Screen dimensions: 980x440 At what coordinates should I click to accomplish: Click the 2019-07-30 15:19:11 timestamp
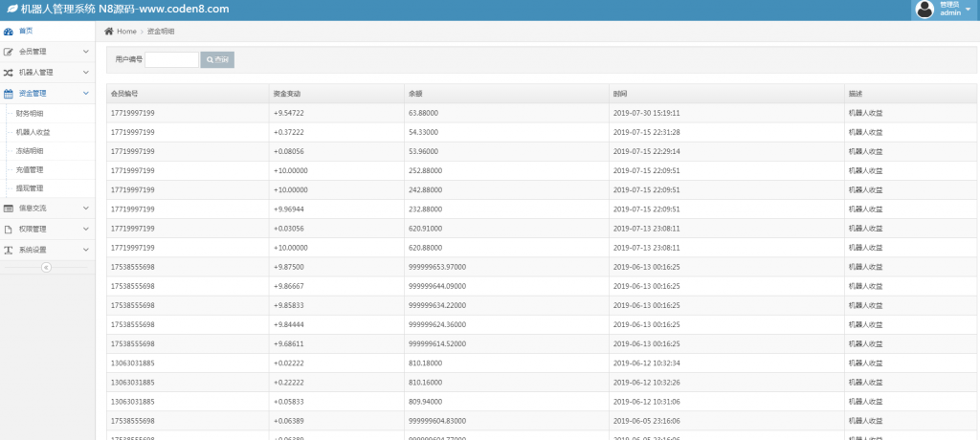pyautogui.click(x=646, y=113)
